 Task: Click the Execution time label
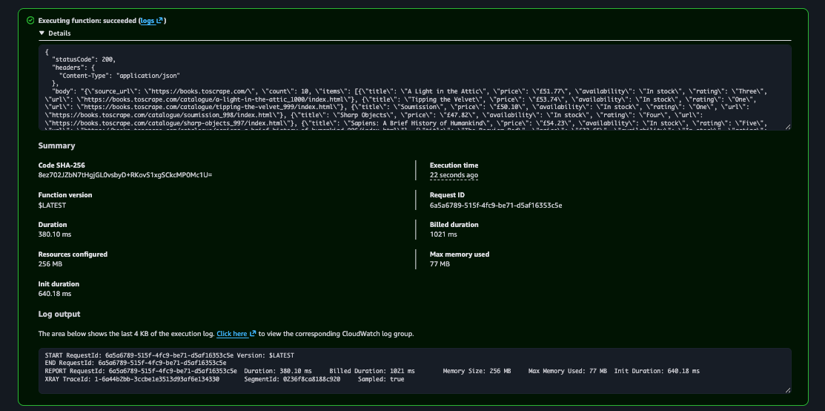pos(454,165)
